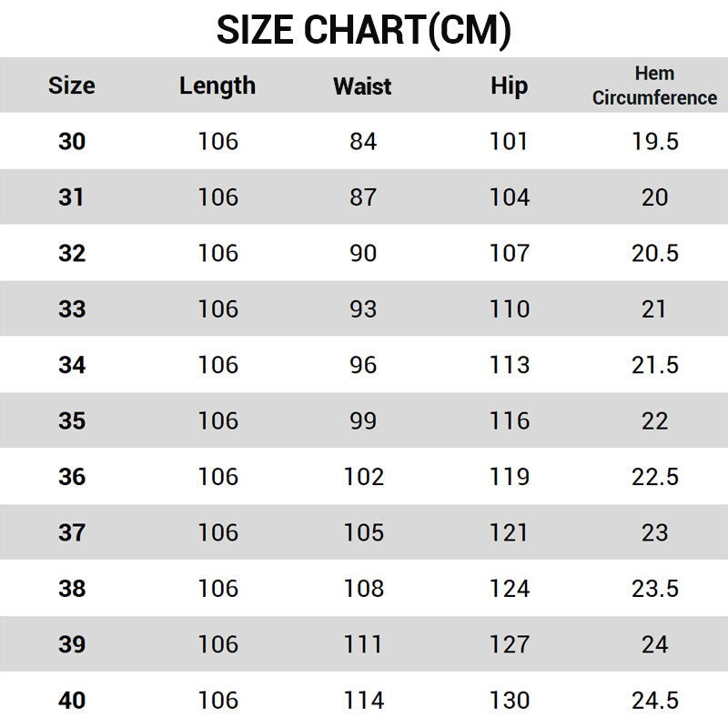Select the Hem Circumference column header
This screenshot has width=728, height=728.
(654, 86)
